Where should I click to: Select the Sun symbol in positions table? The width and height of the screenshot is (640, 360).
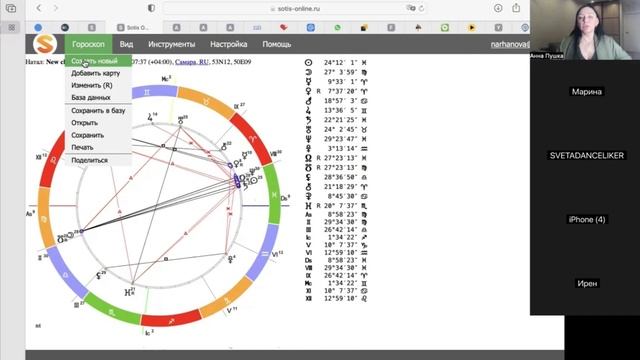309,62
